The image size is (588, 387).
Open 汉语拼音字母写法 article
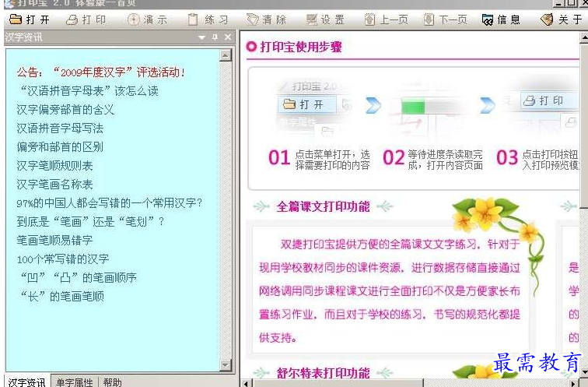[60, 128]
